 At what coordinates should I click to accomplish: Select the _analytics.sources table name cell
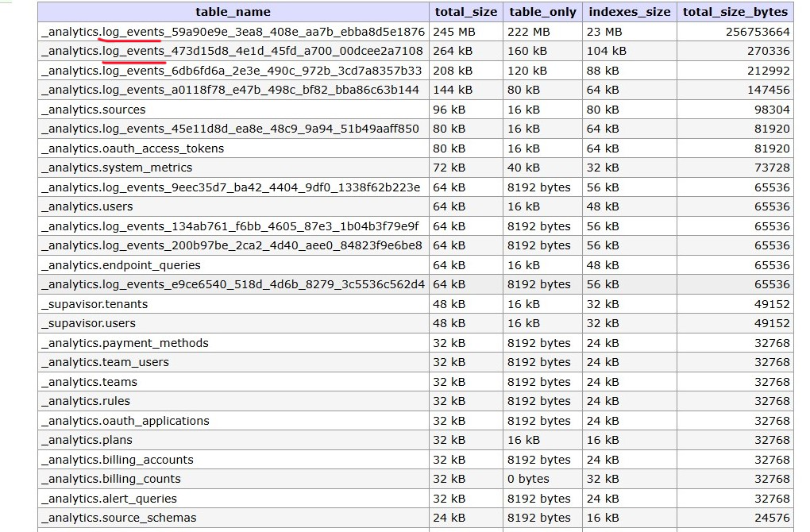[x=233, y=110]
